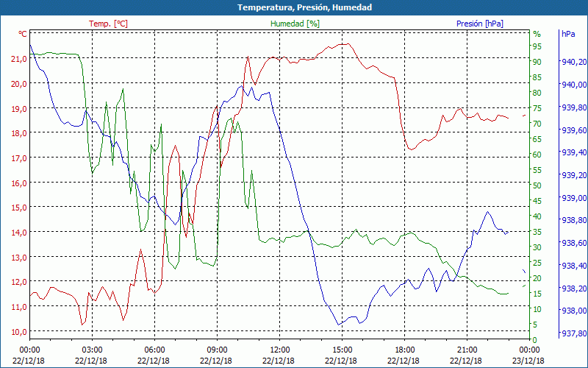The width and height of the screenshot is (588, 368).
Task: Click pressure axis value 937,80
Action: [574, 333]
